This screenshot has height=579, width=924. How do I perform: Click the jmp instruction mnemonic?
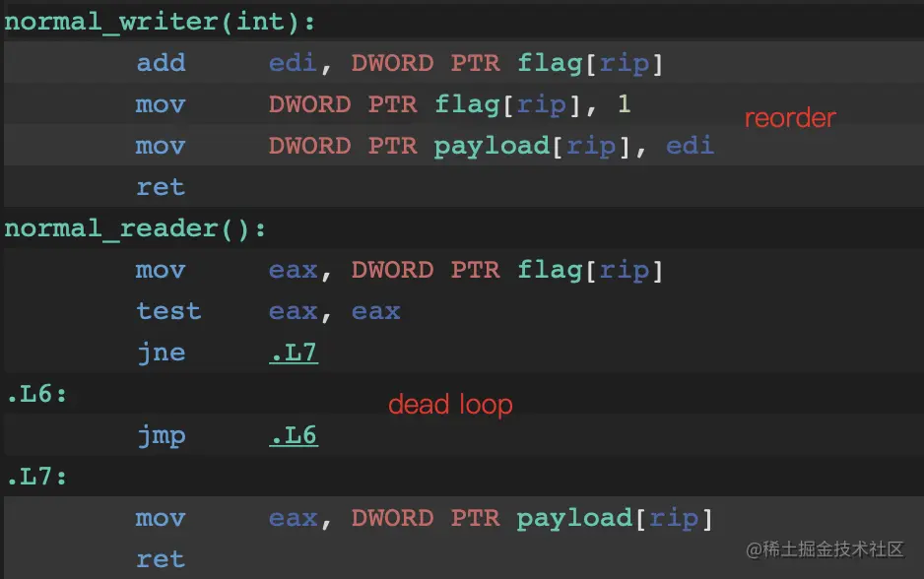pos(161,436)
